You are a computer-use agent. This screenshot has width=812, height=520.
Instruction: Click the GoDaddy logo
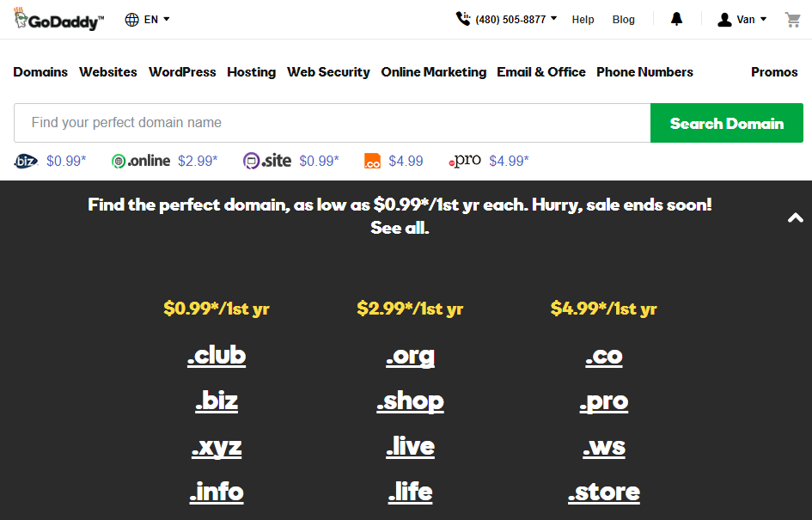[58, 19]
